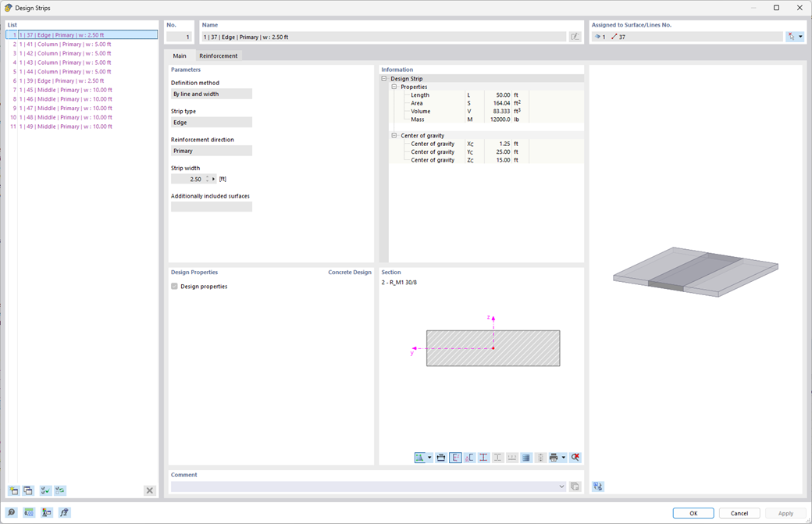This screenshot has width=812, height=524.
Task: Reset the section view zoom
Action: point(575,457)
